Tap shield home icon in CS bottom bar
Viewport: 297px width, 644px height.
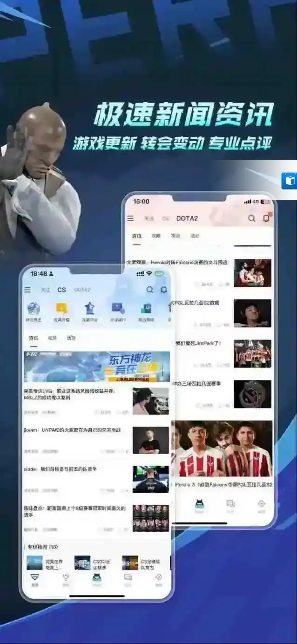click(35, 577)
